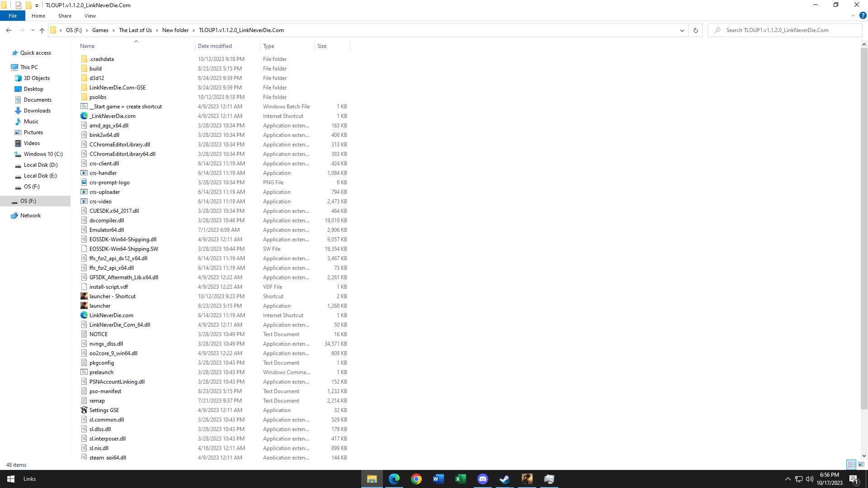Select the d3d12 folder icon
Screen dimensions: 868x488
click(84, 78)
